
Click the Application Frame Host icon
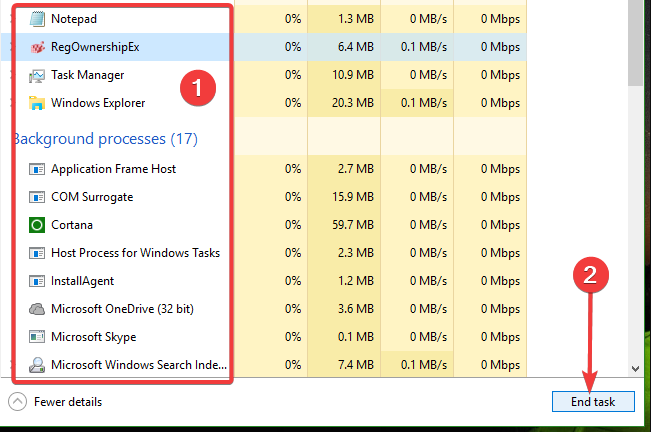pos(37,169)
